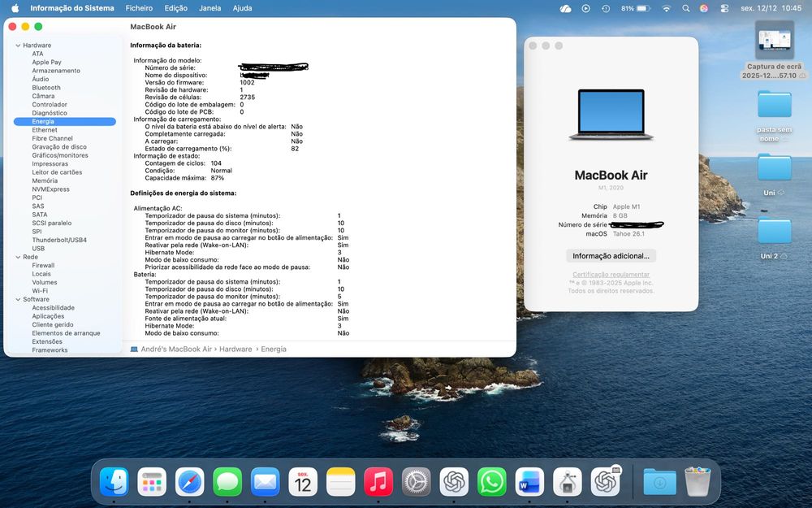Open Music app in the Dock
This screenshot has width=812, height=508.
[x=378, y=481]
